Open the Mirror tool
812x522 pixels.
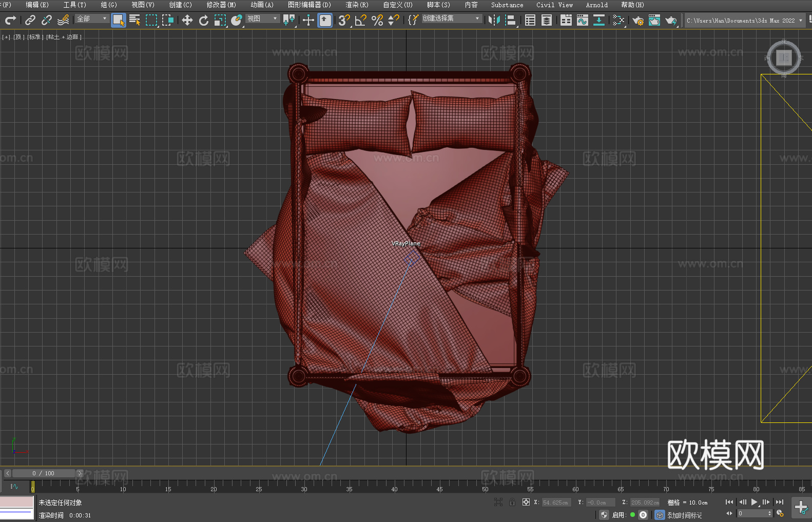point(494,20)
